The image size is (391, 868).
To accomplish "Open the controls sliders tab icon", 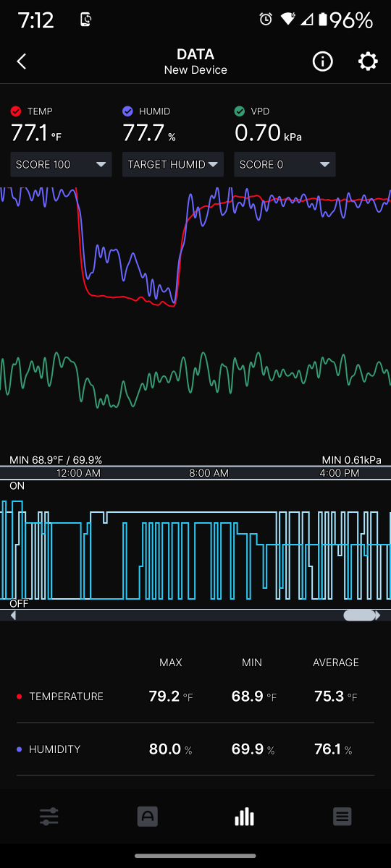I will 49,817.
